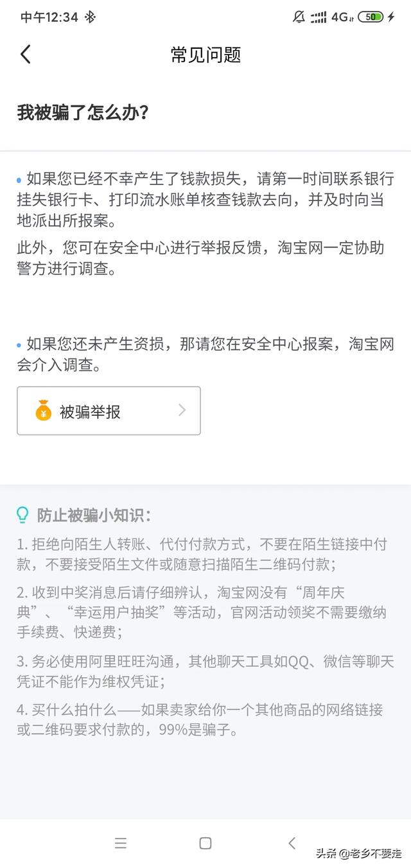Tap the battery indicator icon

click(371, 17)
